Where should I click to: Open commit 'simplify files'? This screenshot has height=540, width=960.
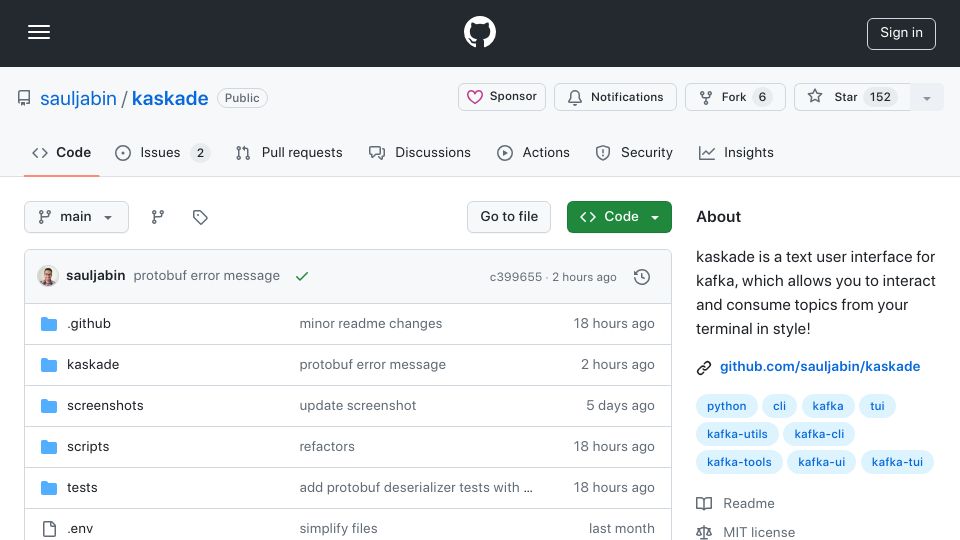pyautogui.click(x=339, y=528)
